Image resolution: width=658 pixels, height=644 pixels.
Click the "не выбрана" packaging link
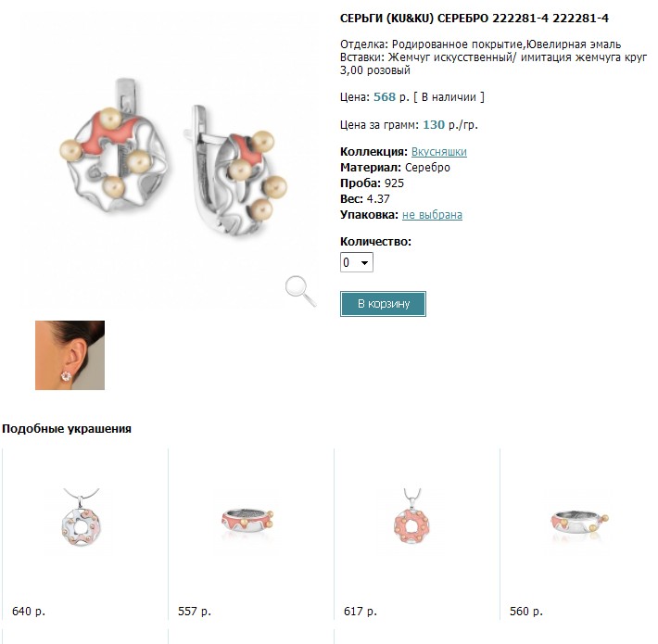click(432, 215)
